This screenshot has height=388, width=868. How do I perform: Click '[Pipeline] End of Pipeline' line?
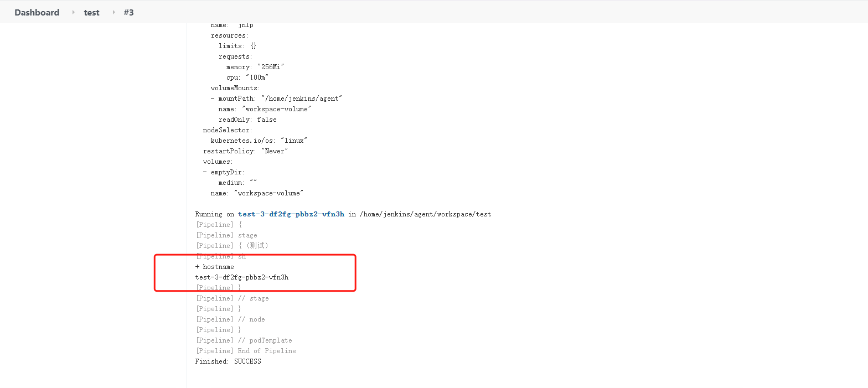click(245, 351)
